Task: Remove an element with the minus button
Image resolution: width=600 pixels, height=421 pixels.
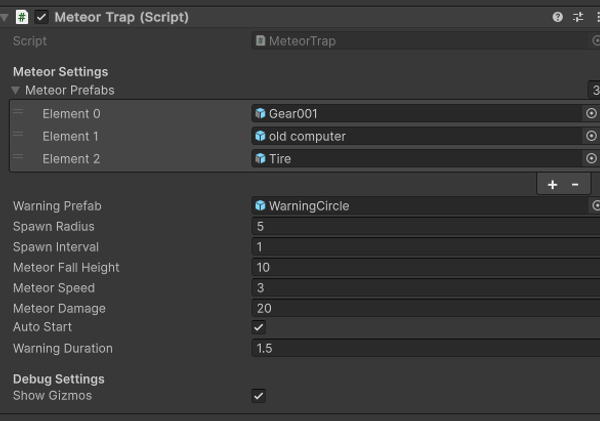Action: point(575,184)
